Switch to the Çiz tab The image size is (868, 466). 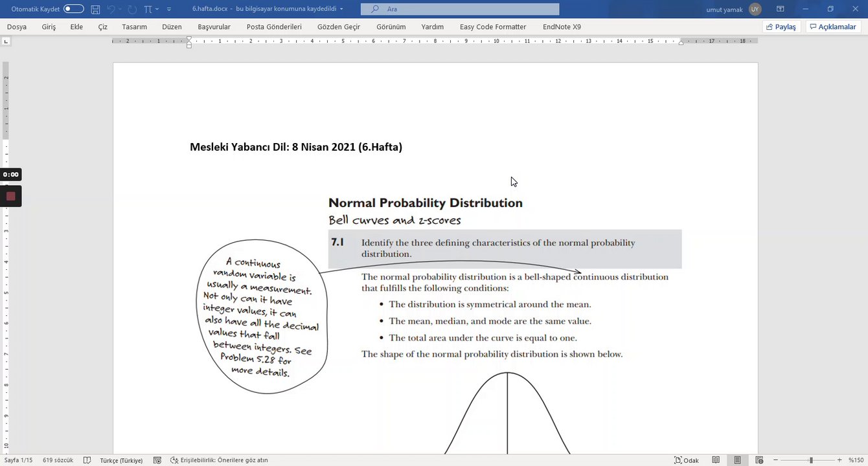pos(102,27)
